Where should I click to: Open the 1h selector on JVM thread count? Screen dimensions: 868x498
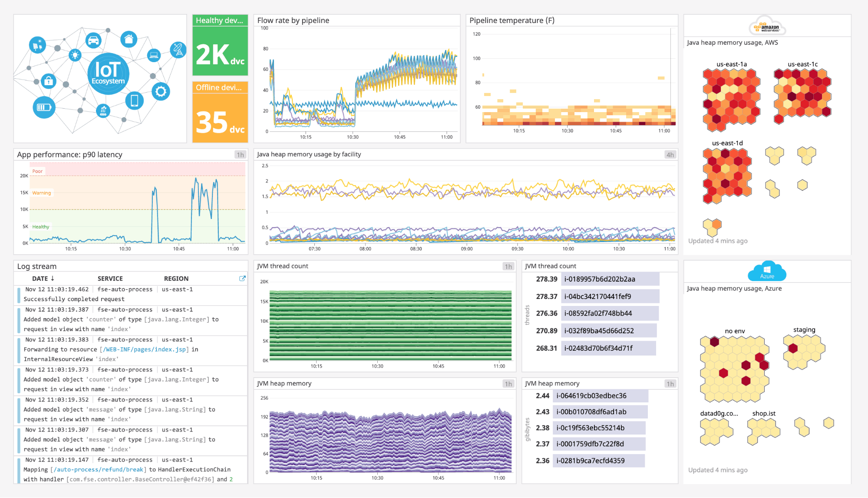[508, 266]
